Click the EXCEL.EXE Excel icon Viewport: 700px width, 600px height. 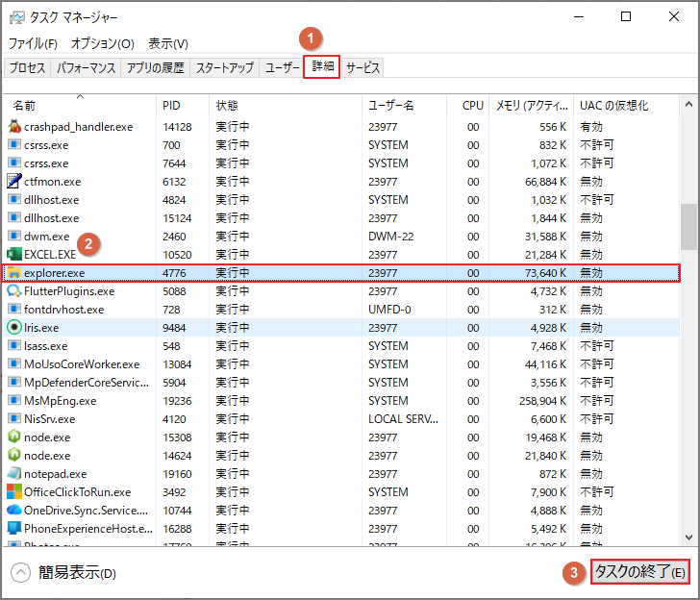coord(14,254)
